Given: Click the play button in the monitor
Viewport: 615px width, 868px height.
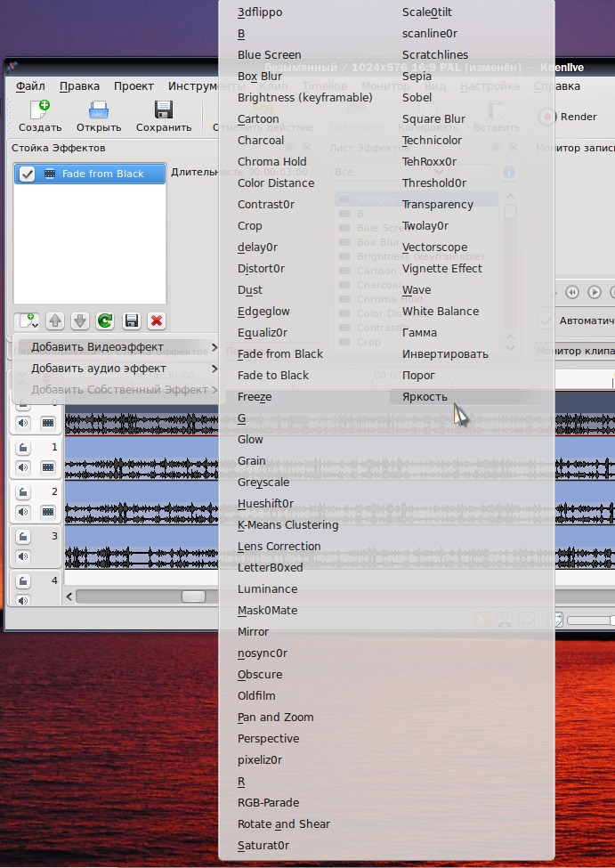Looking at the screenshot, I should (x=595, y=292).
